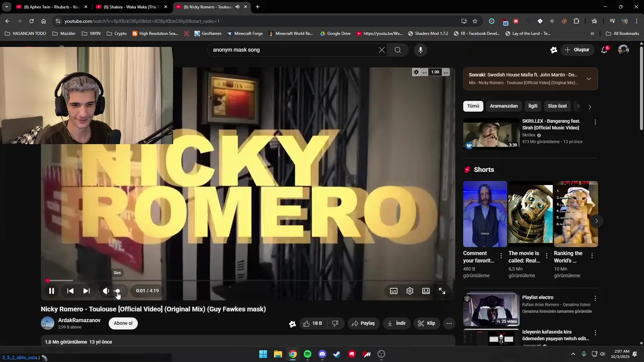The width and height of the screenshot is (644, 362).
Task: Click the sparkle icon beside the like button
Action: point(292,324)
